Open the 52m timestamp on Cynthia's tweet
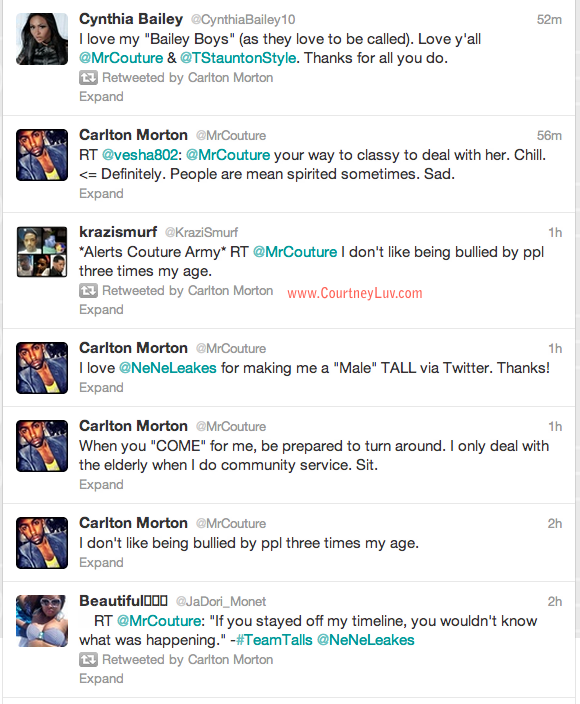 (x=549, y=20)
